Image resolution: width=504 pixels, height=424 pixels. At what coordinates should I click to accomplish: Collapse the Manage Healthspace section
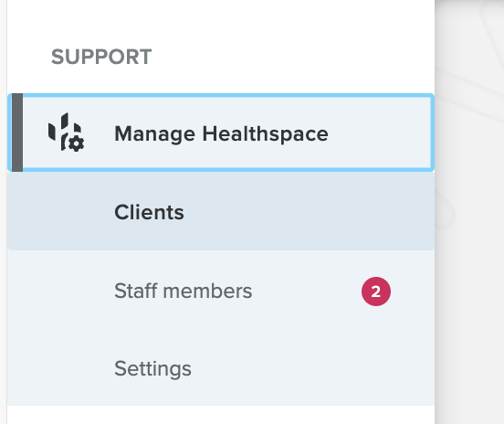(221, 132)
